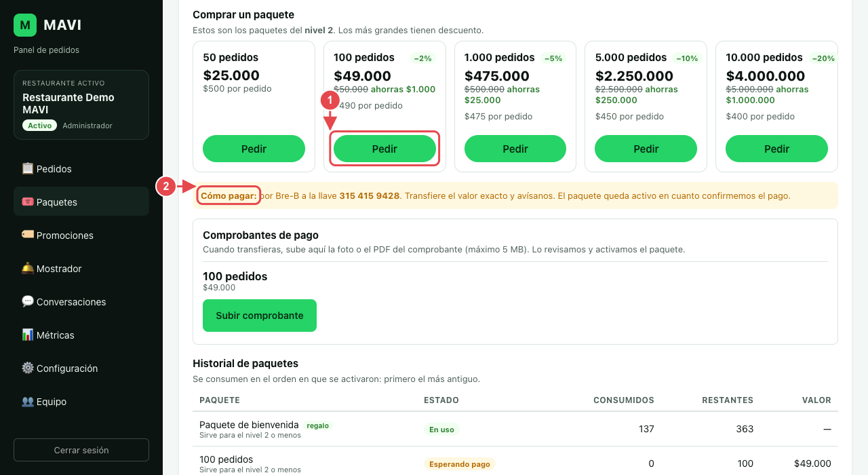Open the Pedidos section

pyautogui.click(x=81, y=168)
